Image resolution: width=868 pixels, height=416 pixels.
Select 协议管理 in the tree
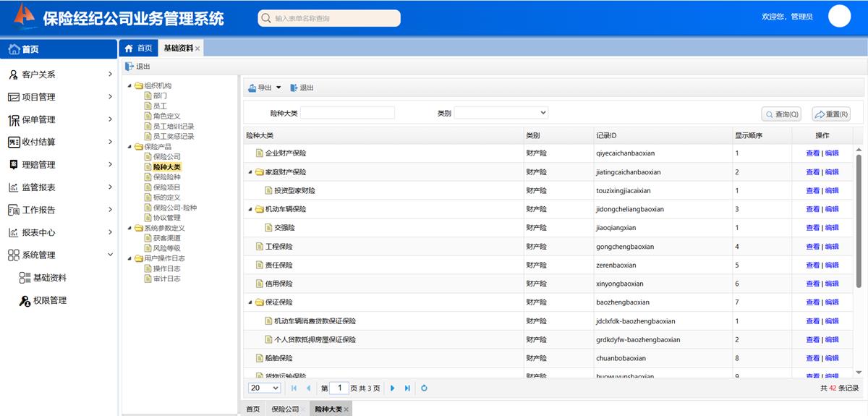(x=166, y=218)
